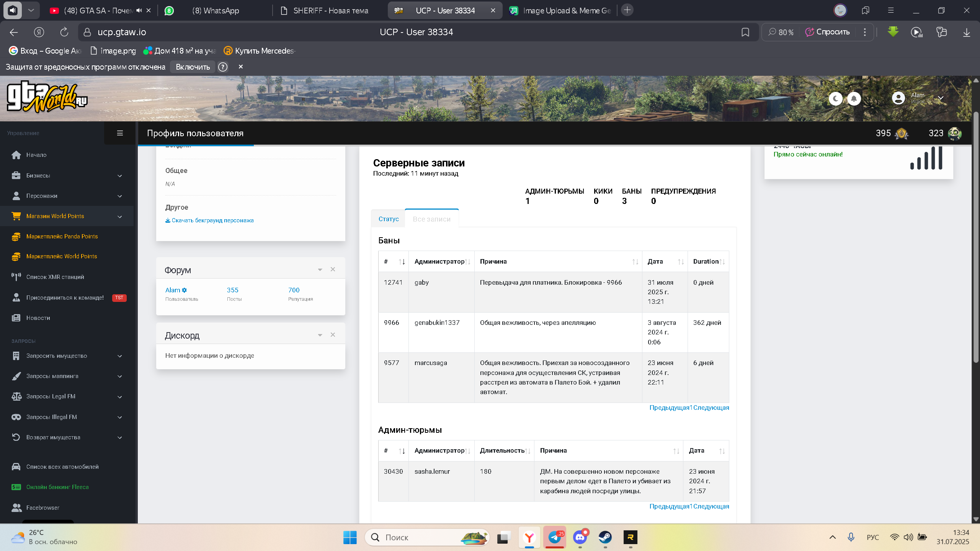980x551 pixels.
Task: Switch to the Статус tab
Action: point(388,219)
